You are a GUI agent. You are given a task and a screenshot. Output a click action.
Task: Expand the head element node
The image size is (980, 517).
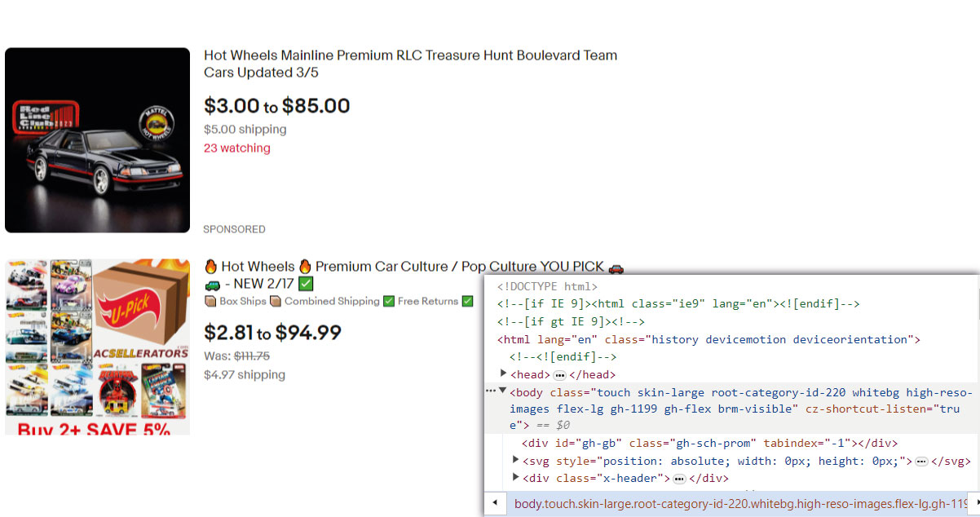[x=503, y=374]
